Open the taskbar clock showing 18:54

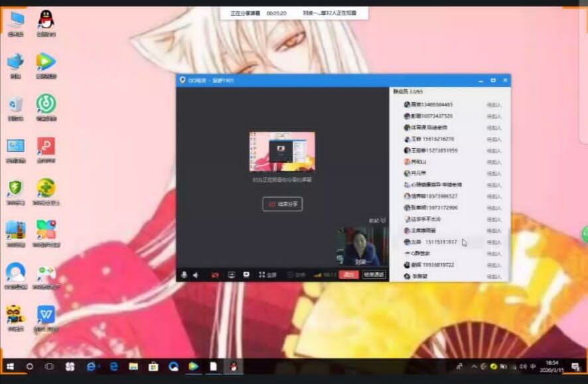(x=551, y=367)
